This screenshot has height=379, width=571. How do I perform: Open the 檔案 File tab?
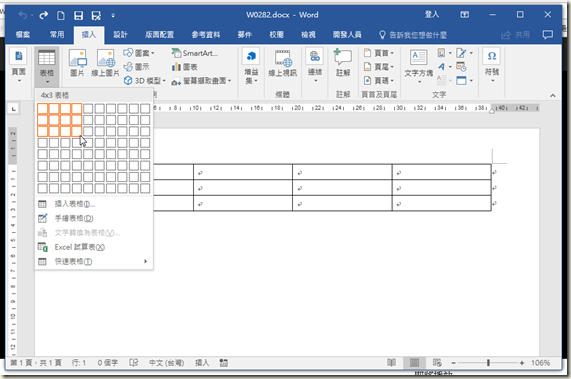pyautogui.click(x=23, y=35)
